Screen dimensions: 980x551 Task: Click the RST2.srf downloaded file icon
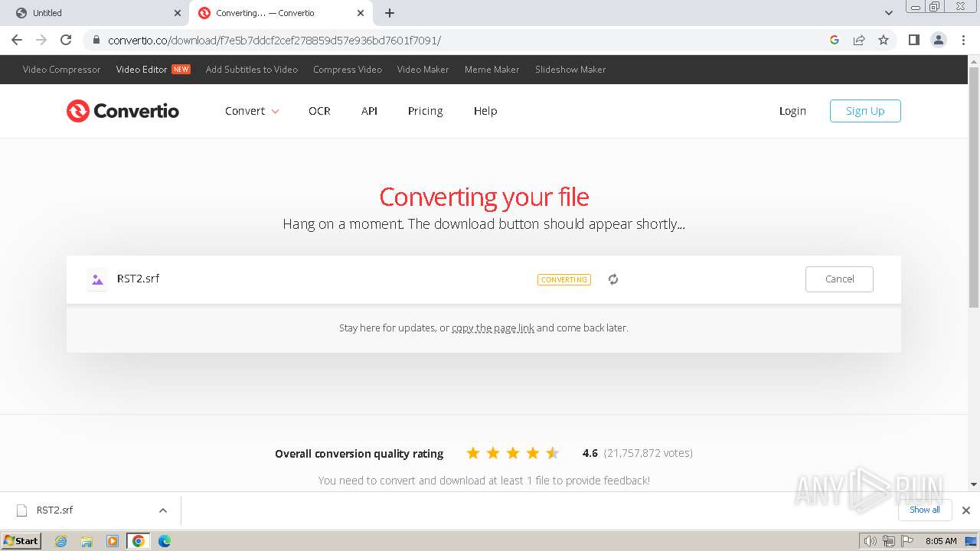pos(22,510)
